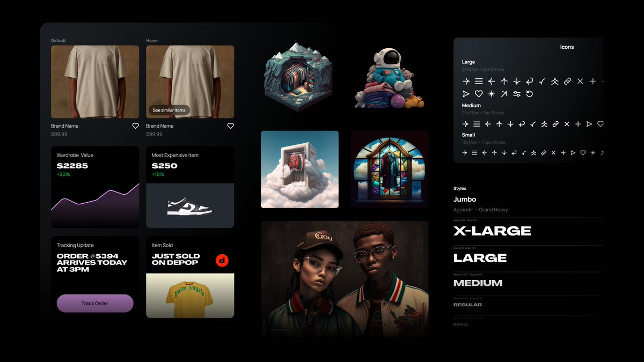Image resolution: width=644 pixels, height=362 pixels.
Task: Click the Small heart icon
Action: pyautogui.click(x=583, y=153)
